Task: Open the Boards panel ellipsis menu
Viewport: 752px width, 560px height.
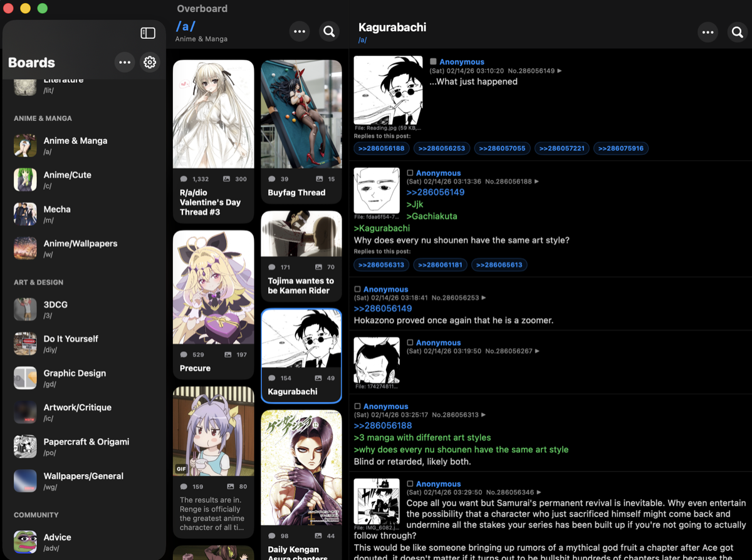Action: click(x=125, y=62)
